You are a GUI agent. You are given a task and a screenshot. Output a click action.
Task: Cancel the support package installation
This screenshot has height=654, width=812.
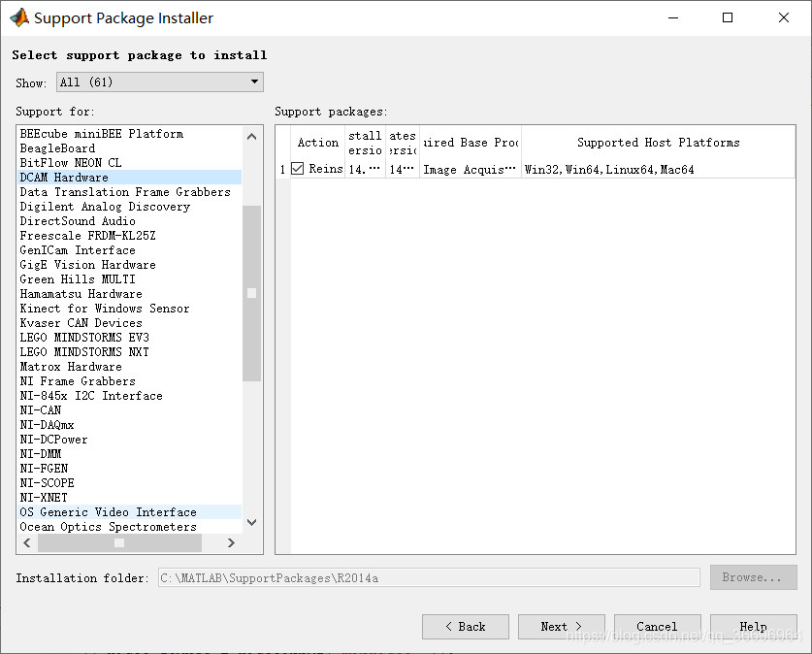coord(658,627)
